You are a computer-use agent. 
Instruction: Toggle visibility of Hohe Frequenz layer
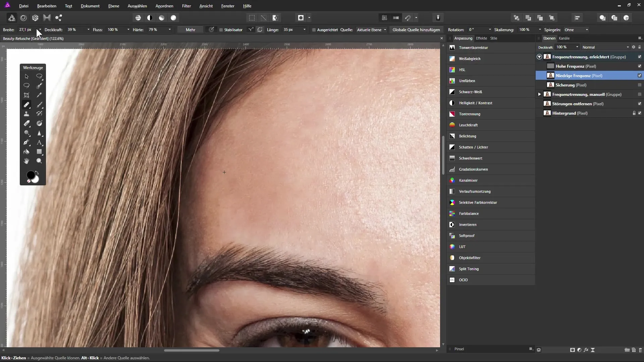[x=640, y=66]
